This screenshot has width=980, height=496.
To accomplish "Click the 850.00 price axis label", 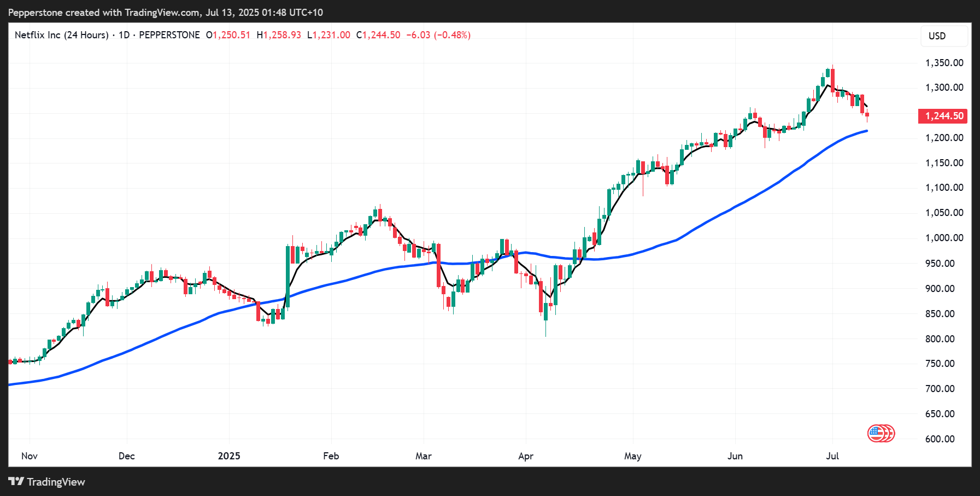I will [x=940, y=314].
